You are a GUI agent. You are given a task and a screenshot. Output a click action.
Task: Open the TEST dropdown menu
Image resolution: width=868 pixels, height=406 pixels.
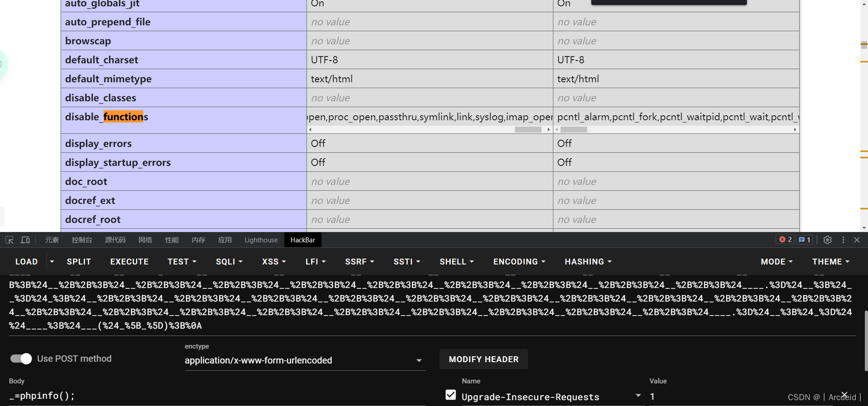pyautogui.click(x=182, y=261)
